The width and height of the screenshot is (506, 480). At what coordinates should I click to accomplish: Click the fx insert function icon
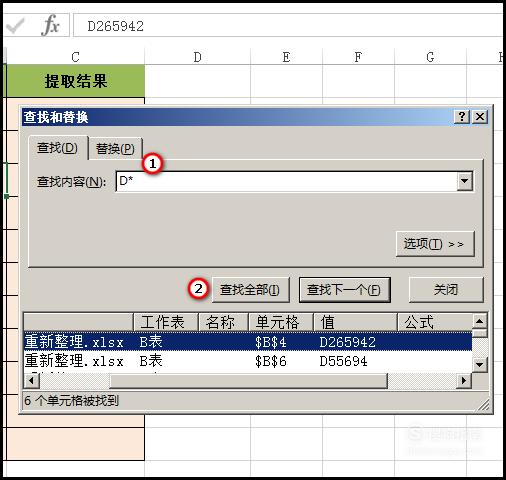pyautogui.click(x=51, y=26)
